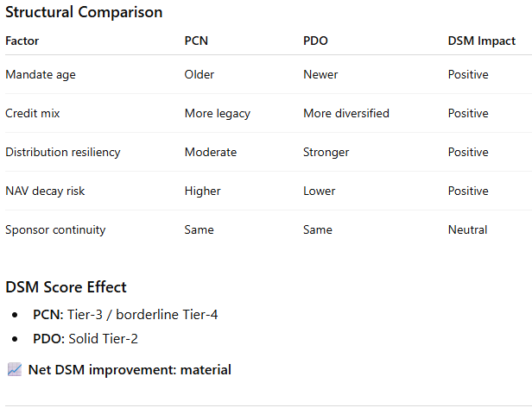532x408 pixels.
Task: Select the More legacy cell
Action: click(x=216, y=114)
